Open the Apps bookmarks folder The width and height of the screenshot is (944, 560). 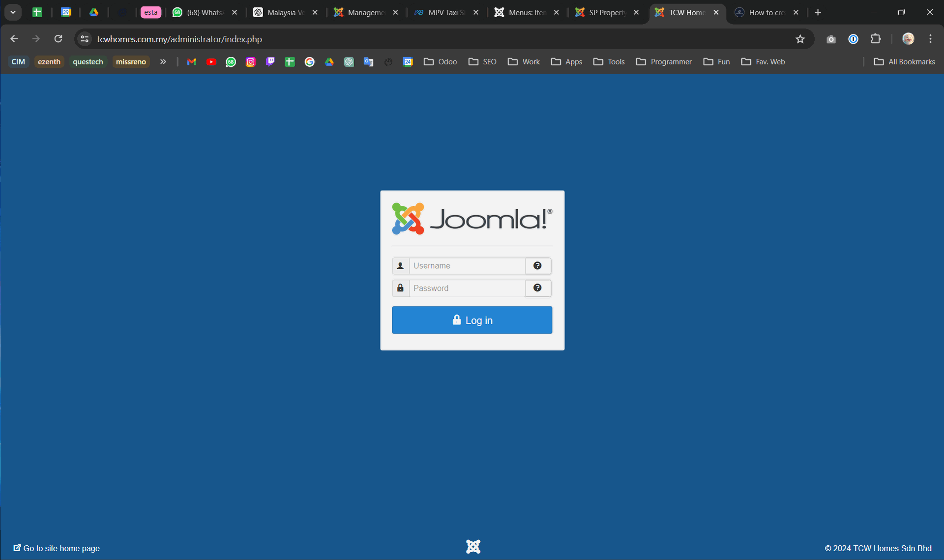point(566,61)
